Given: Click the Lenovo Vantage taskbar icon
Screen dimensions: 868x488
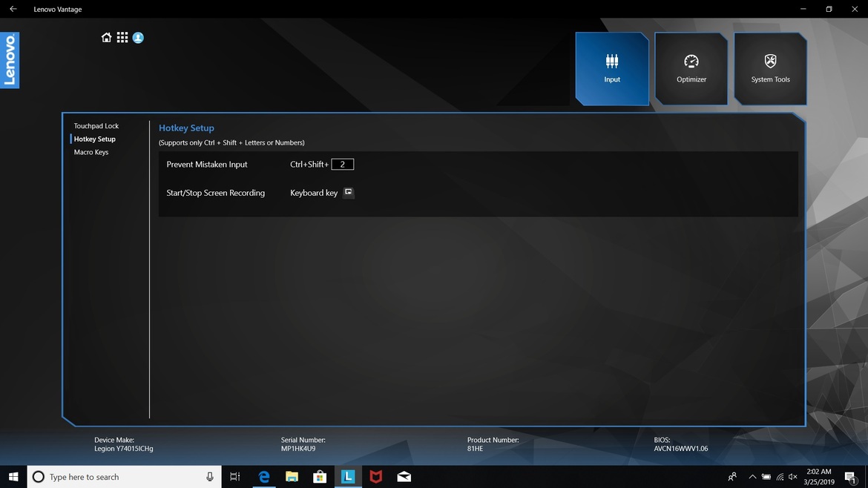Looking at the screenshot, I should [x=348, y=476].
